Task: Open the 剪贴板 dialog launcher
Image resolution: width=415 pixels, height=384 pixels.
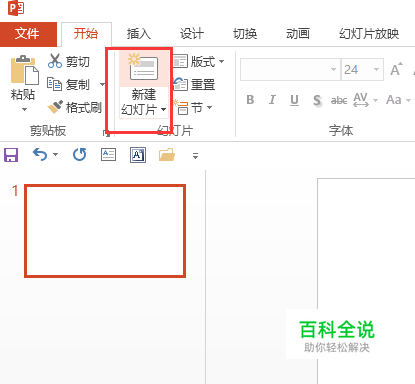Action: (106, 133)
